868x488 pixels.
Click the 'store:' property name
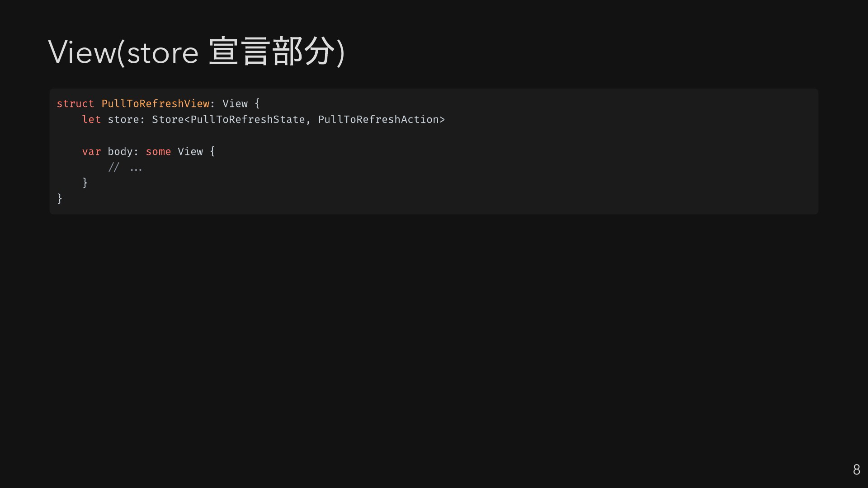coord(126,119)
